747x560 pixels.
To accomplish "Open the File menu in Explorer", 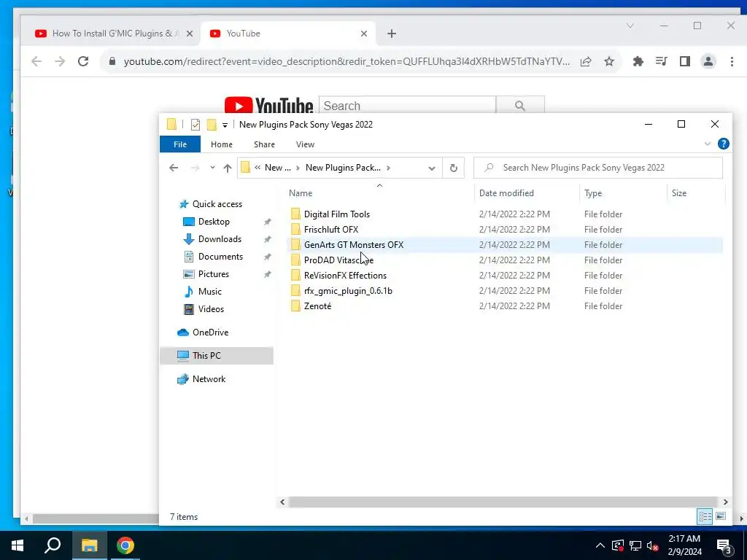I will [180, 144].
